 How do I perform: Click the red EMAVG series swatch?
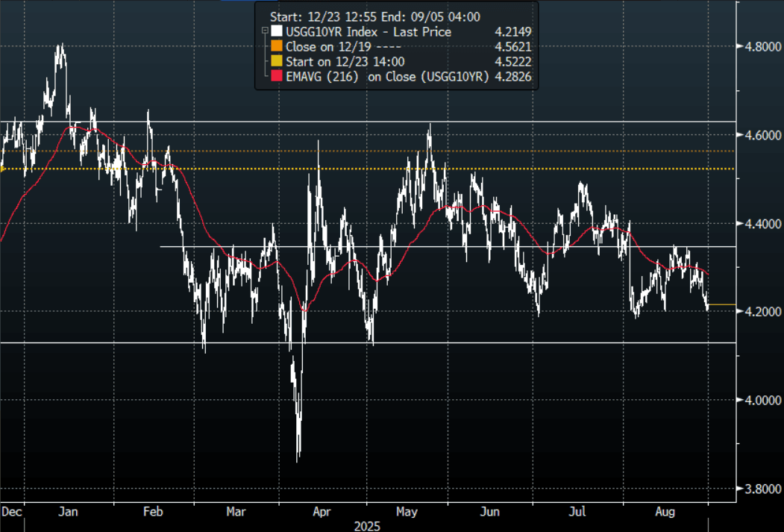click(x=277, y=77)
